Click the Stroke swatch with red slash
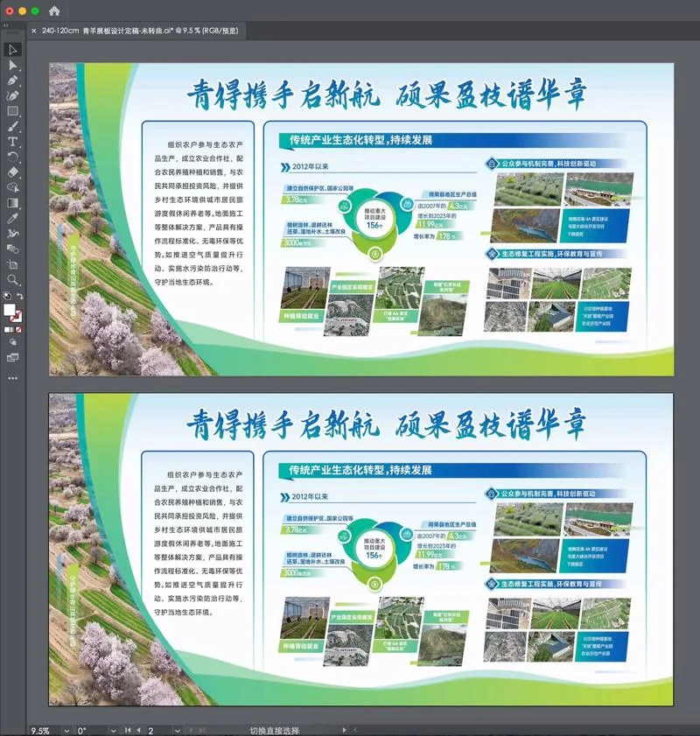Image resolution: width=700 pixels, height=736 pixels. coord(17,317)
